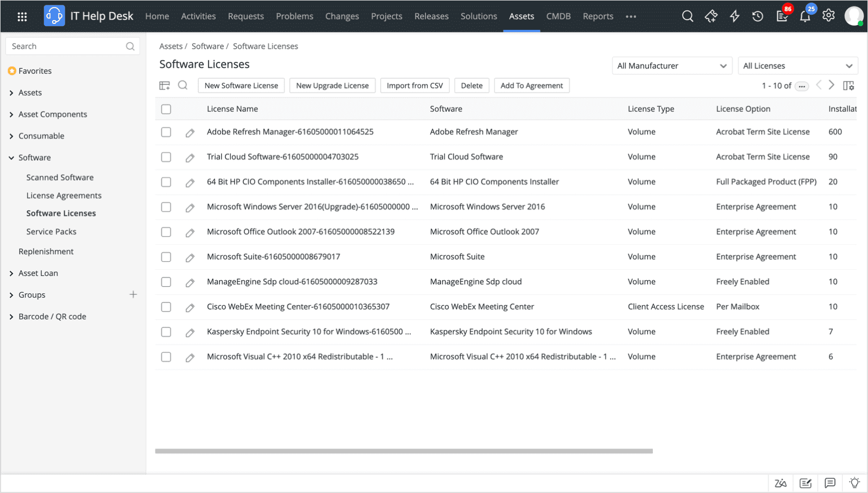Click the list search icon beside table view
The width and height of the screenshot is (868, 493).
pyautogui.click(x=183, y=85)
